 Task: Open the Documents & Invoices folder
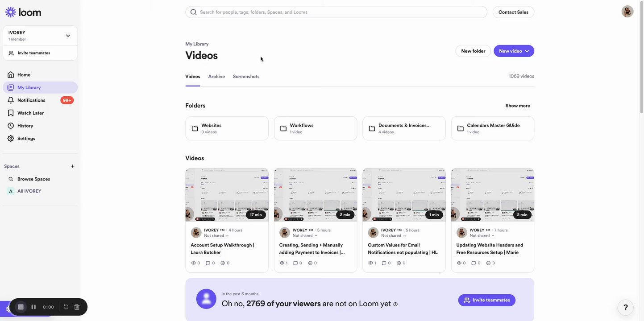click(x=404, y=128)
